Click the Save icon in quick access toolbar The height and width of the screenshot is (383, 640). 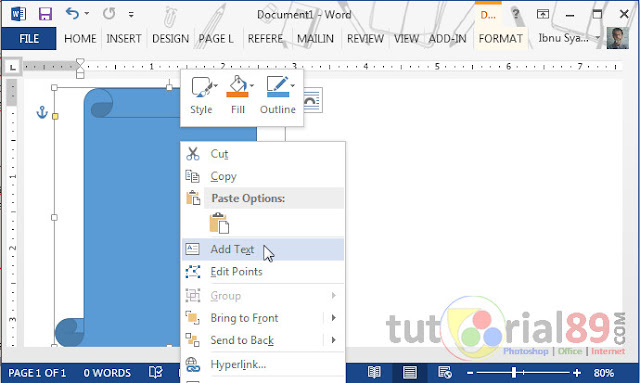pyautogui.click(x=45, y=14)
